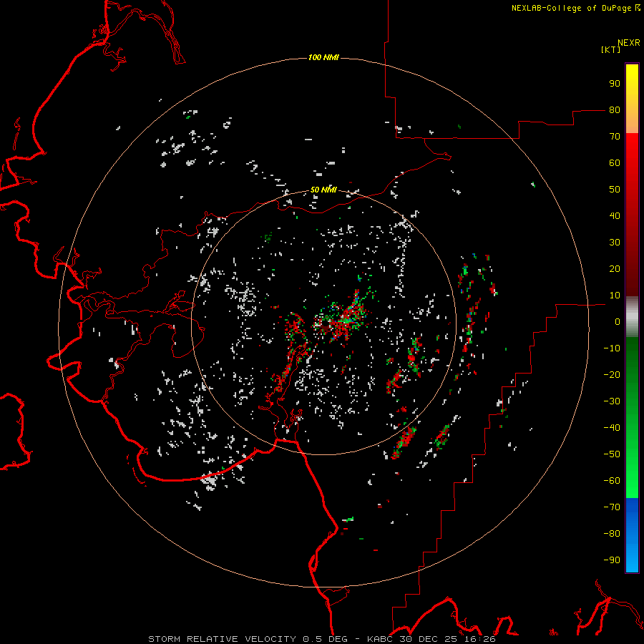Click the -30 knot value on scale

point(612,401)
